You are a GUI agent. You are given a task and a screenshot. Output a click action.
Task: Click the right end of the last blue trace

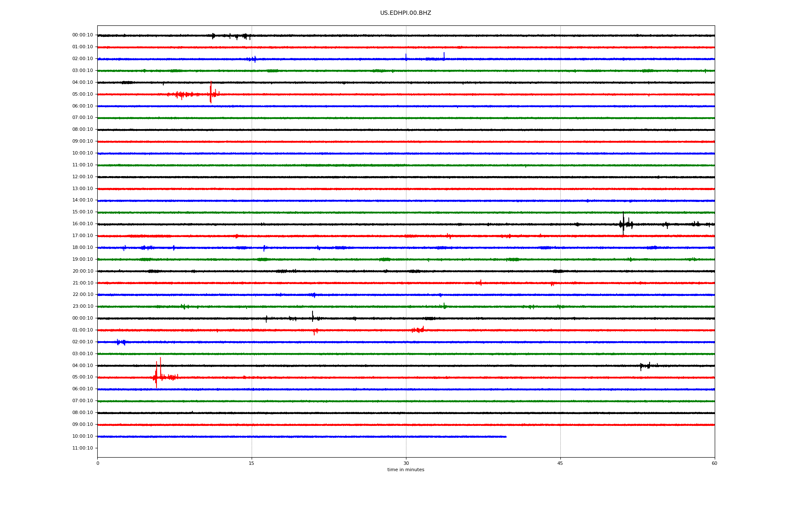coord(505,436)
